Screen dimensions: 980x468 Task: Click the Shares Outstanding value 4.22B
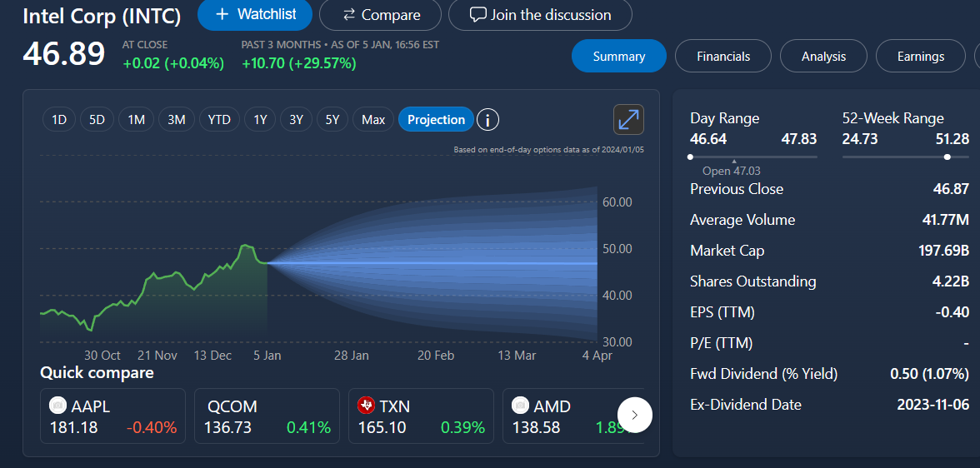951,281
